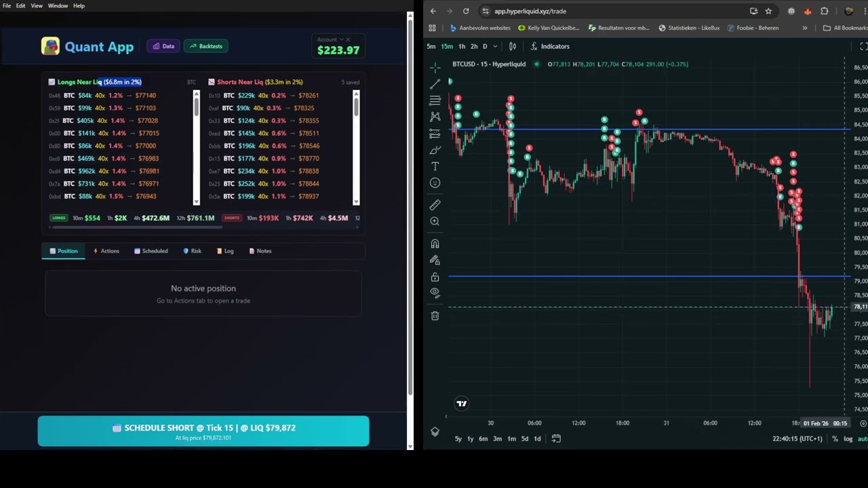Select the brush drawing tool
The image size is (868, 488).
435,150
